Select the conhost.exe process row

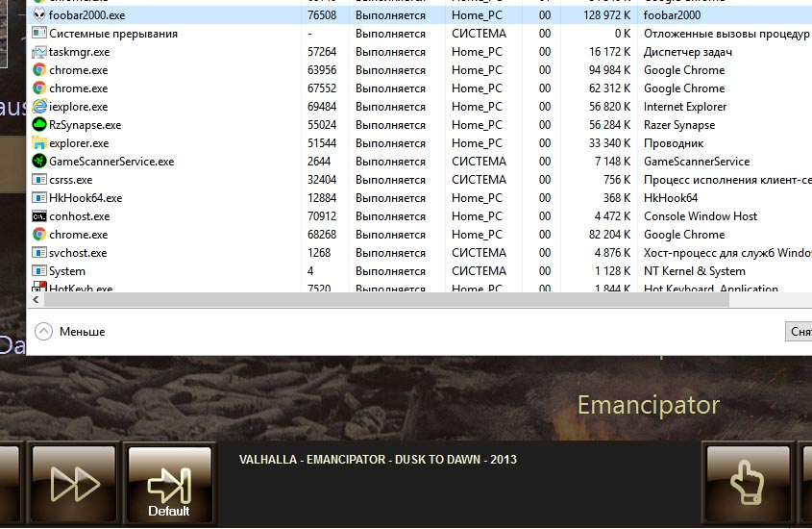coord(420,216)
